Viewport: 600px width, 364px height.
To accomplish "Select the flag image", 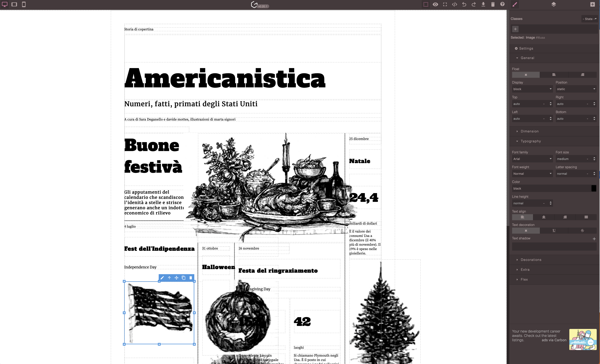I will tap(159, 313).
